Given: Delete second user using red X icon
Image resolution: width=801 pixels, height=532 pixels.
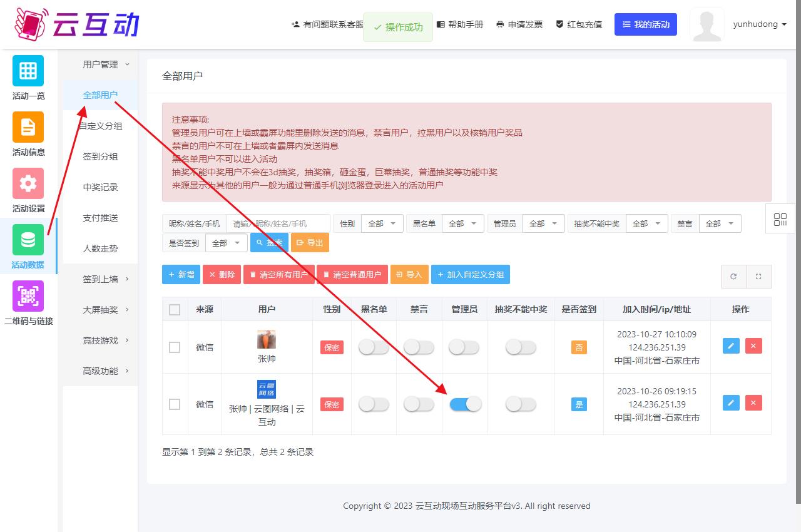Looking at the screenshot, I should (x=753, y=403).
